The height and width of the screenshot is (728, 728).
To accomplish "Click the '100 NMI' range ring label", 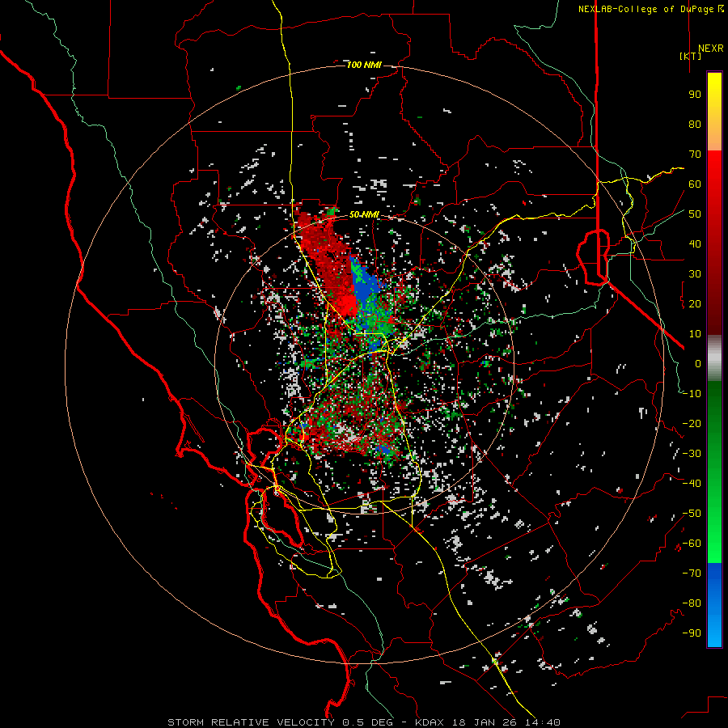I will point(364,65).
